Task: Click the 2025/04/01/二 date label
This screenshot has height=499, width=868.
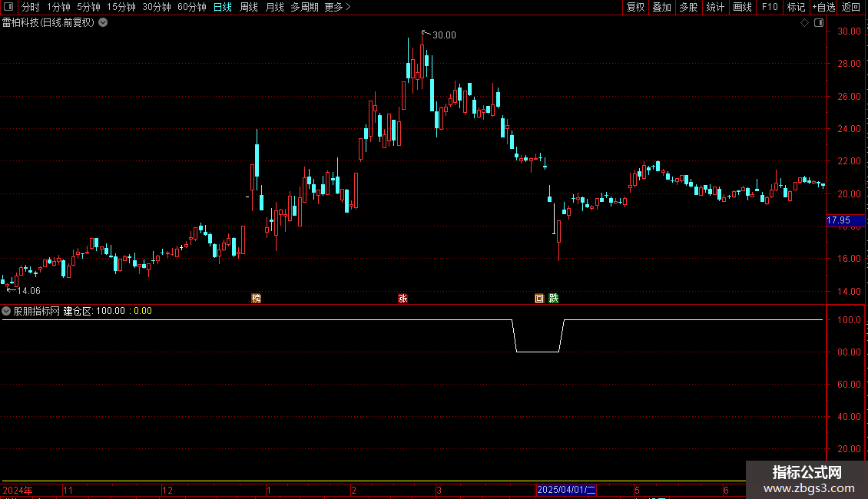Action: pyautogui.click(x=566, y=490)
